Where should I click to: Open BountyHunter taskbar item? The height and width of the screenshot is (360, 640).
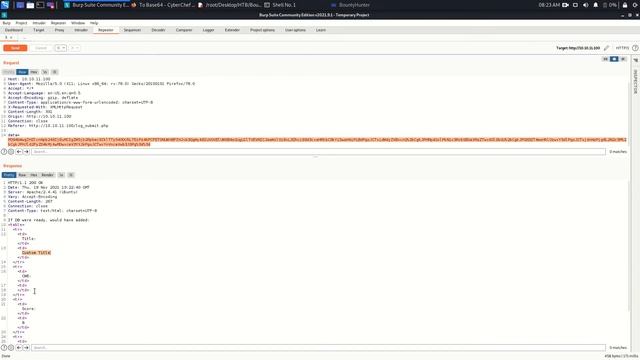point(350,5)
